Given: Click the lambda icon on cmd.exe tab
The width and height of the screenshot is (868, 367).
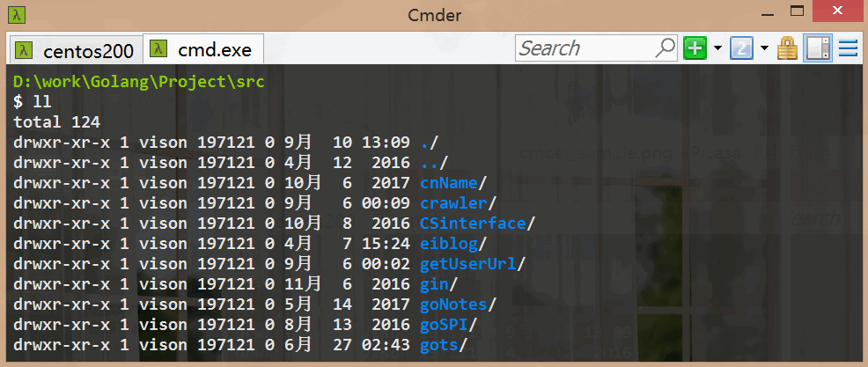Looking at the screenshot, I should (x=158, y=48).
